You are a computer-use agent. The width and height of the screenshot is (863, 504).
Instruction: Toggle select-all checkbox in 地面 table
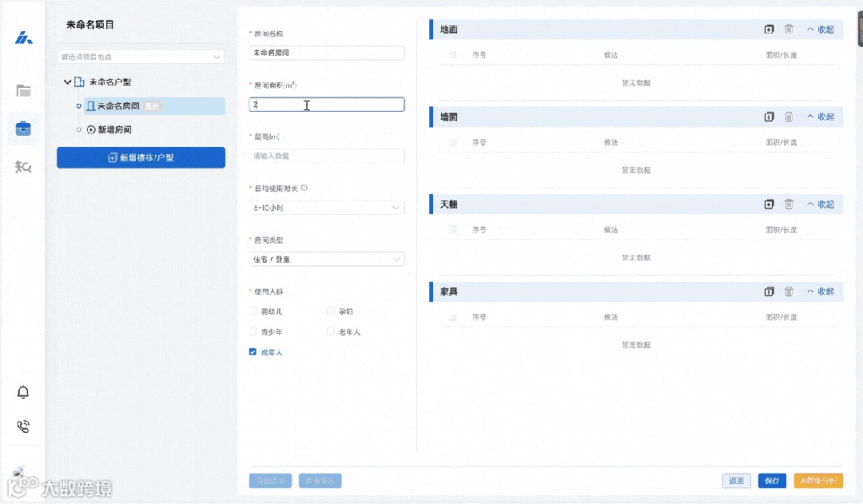point(452,54)
